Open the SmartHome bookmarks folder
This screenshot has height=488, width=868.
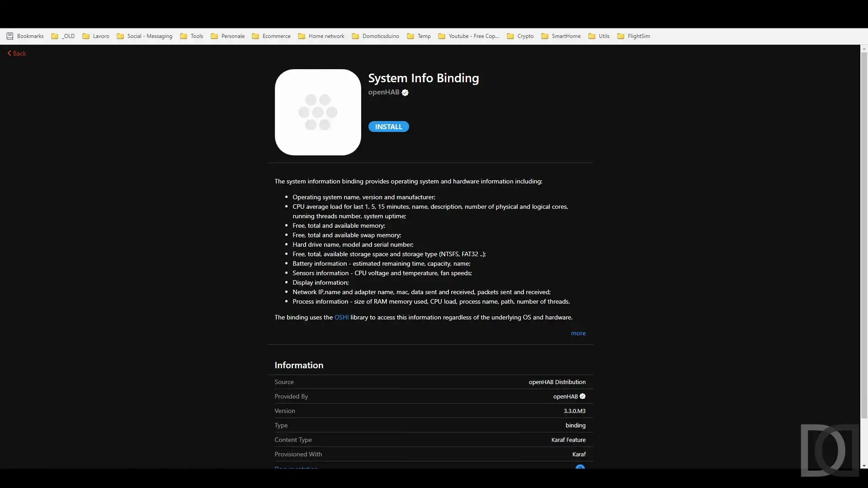[561, 36]
